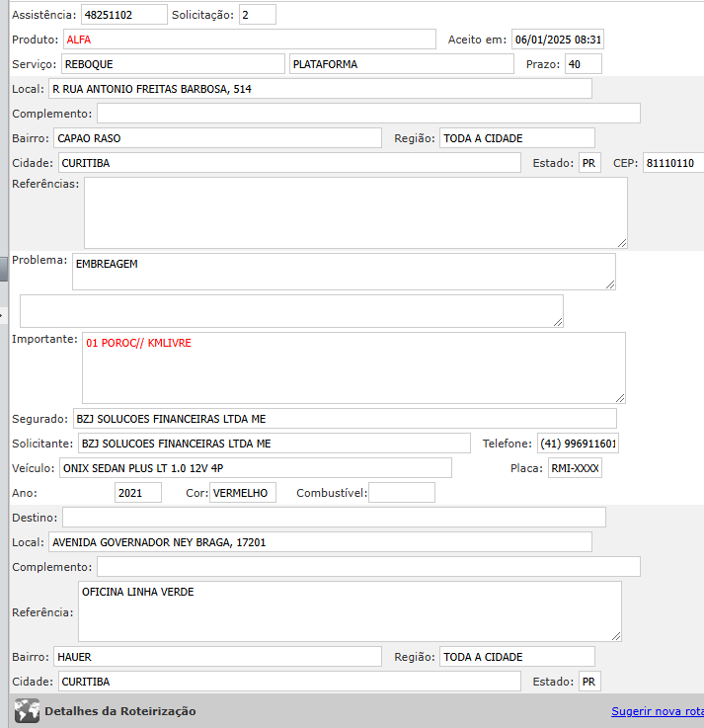Click the destination Cidade field CURITIBA
Screen dimensions: 704x728
pyautogui.click(x=289, y=682)
